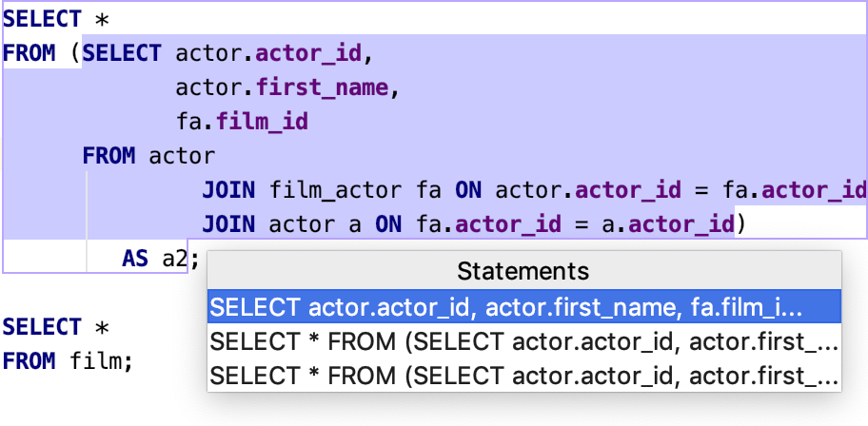The height and width of the screenshot is (426, 868).
Task: Pick the middle entry in Statements popup
Action: coord(522,341)
